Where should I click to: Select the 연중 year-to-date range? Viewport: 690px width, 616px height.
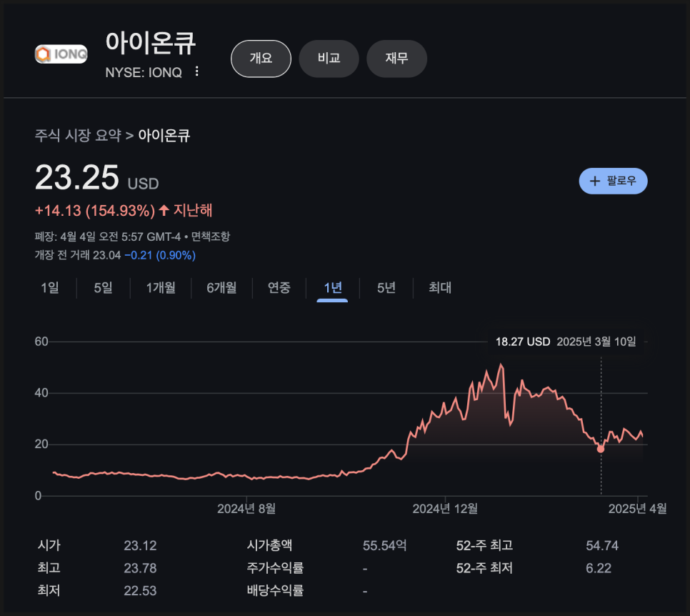[x=279, y=288]
